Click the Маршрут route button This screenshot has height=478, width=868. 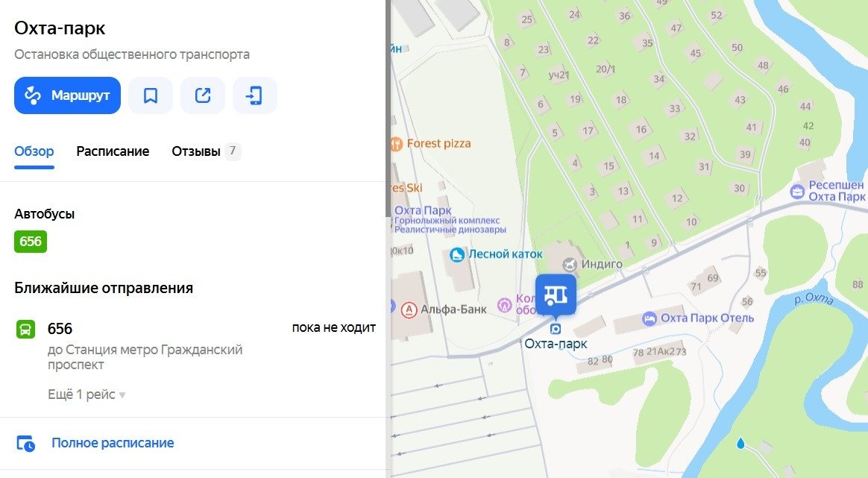(x=68, y=95)
